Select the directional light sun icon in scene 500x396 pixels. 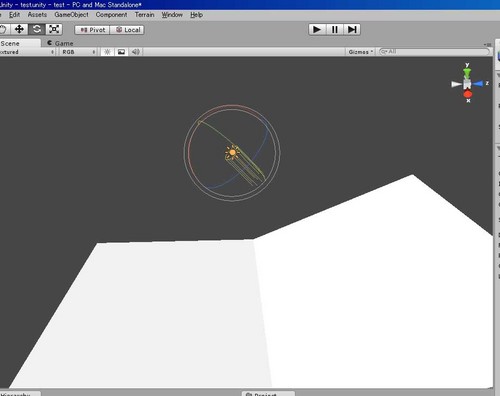[x=232, y=152]
